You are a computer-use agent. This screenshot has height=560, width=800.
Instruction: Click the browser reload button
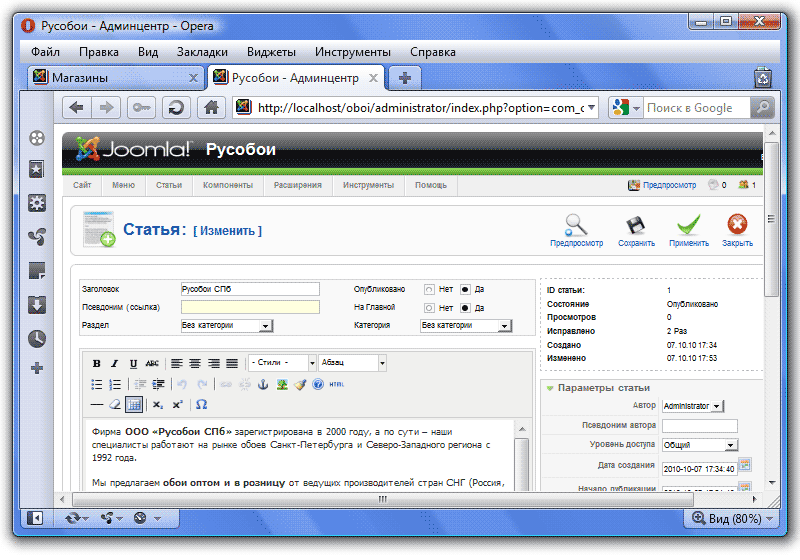coord(174,108)
